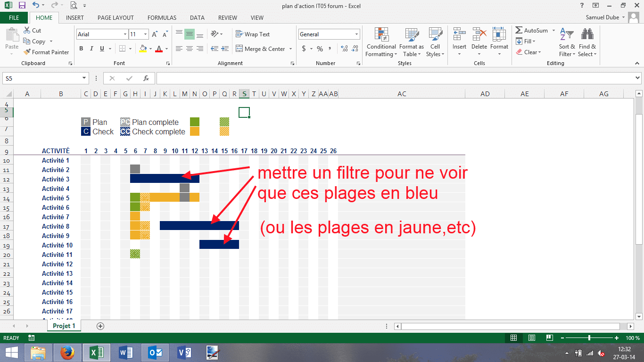Open Print Preview from the quick access toolbar
The width and height of the screenshot is (644, 362).
(74, 6)
